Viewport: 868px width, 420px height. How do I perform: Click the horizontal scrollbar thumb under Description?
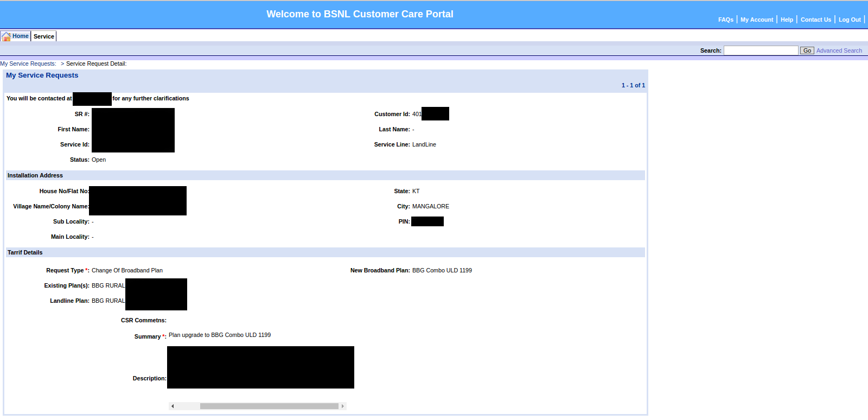269,406
